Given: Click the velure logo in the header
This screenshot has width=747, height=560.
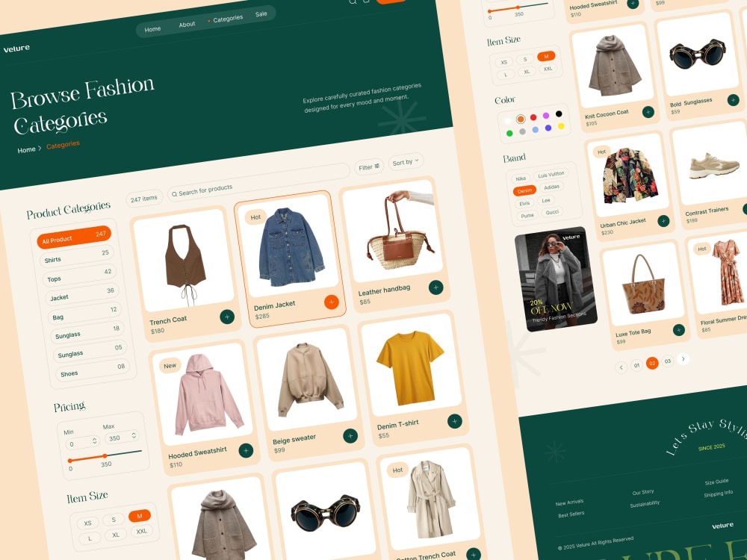Looking at the screenshot, I should pos(16,48).
